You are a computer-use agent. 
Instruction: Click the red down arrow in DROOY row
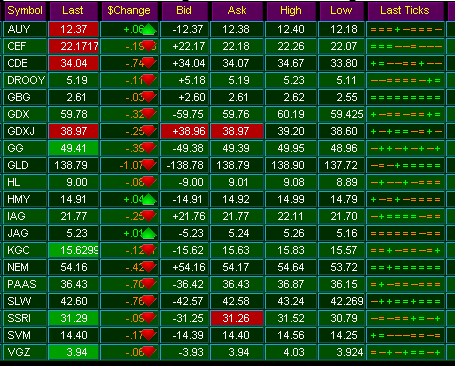149,80
